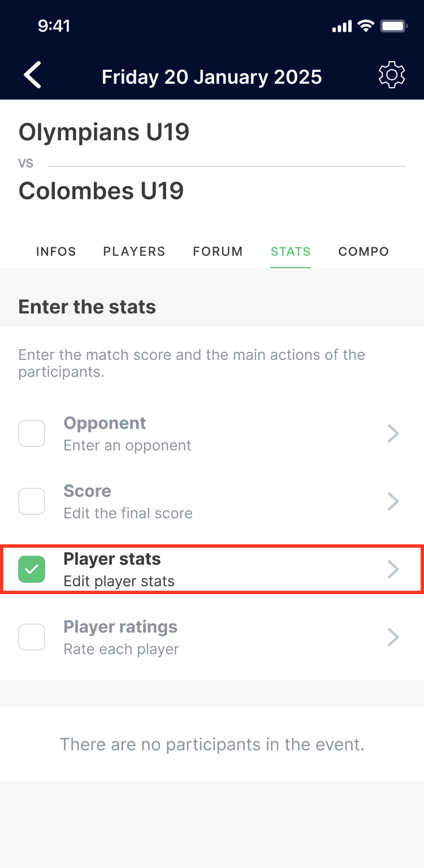
Task: Switch to the INFOS tab
Action: tap(56, 252)
